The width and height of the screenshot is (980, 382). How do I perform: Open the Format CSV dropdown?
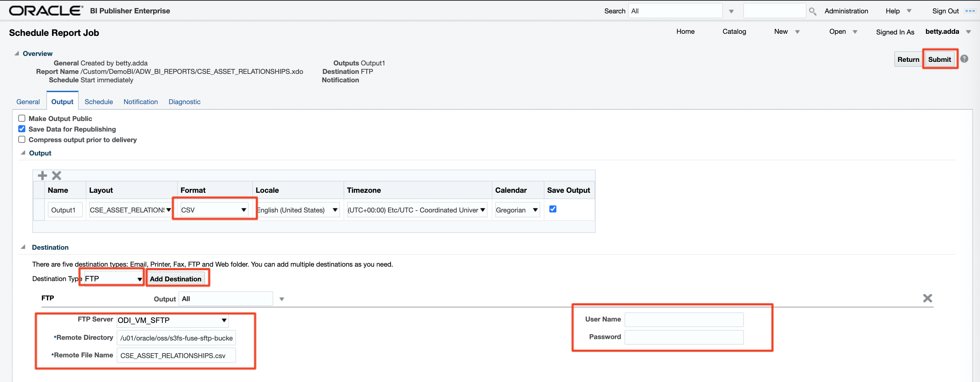[214, 210]
